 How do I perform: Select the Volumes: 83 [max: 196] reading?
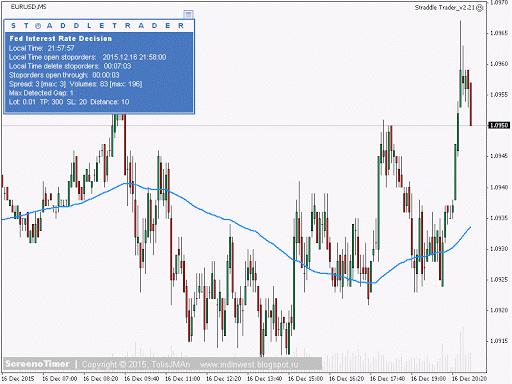[106, 84]
